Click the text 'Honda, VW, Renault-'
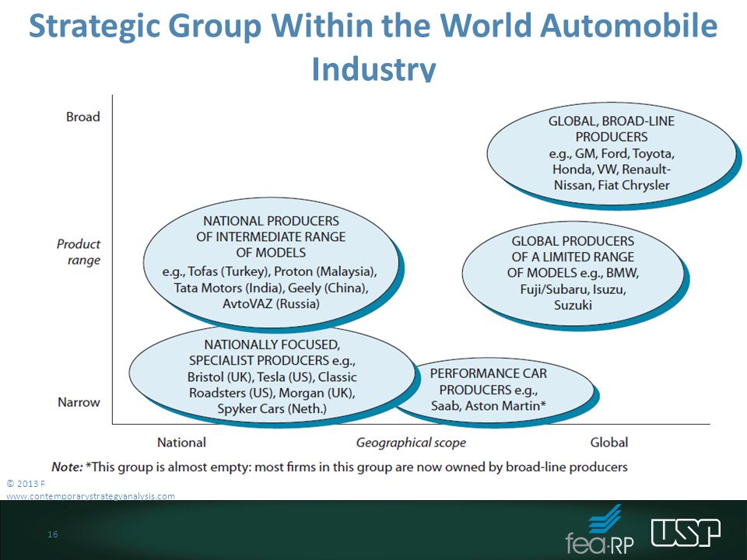This screenshot has height=560, width=747. (612, 169)
